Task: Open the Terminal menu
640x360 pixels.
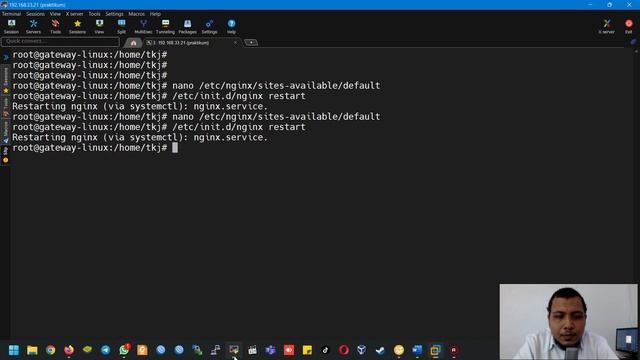Action: [x=11, y=14]
